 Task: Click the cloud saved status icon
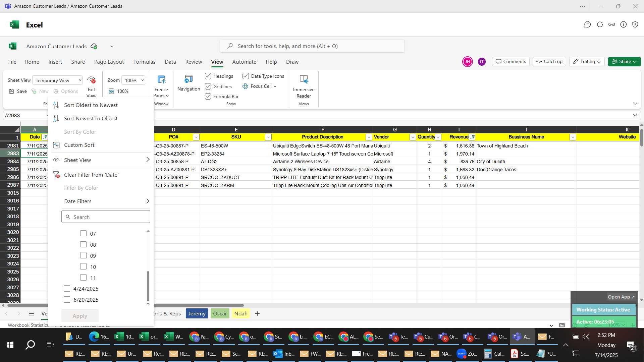[94, 46]
